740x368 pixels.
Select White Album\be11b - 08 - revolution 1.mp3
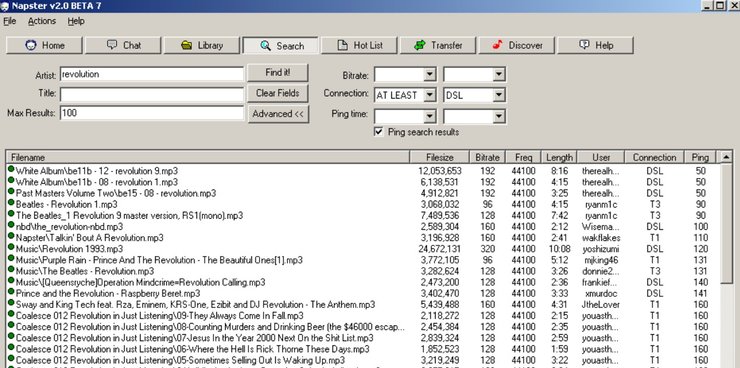pos(97,182)
